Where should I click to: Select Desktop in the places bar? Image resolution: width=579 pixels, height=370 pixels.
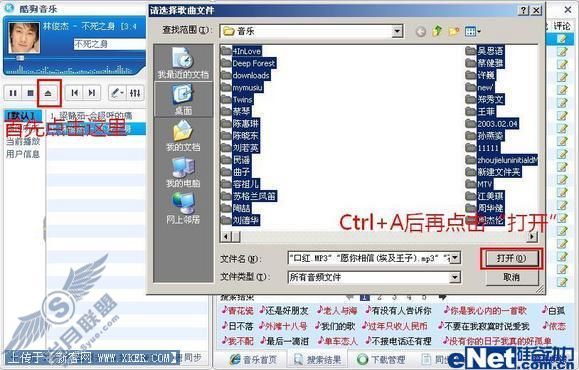(183, 99)
